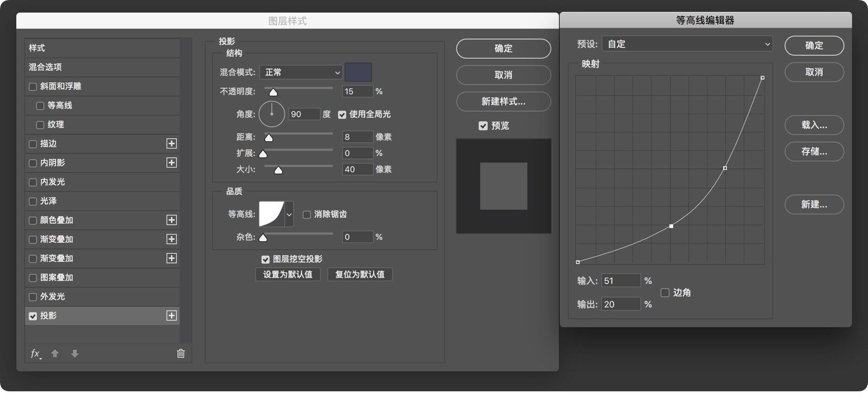
Task: Select the filled curve point on the contour
Action: coord(671,226)
